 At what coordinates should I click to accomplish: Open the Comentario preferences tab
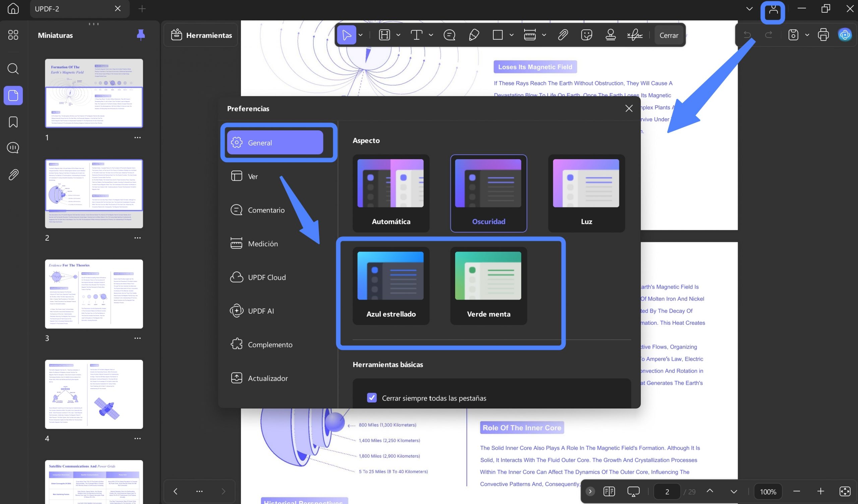pos(275,210)
